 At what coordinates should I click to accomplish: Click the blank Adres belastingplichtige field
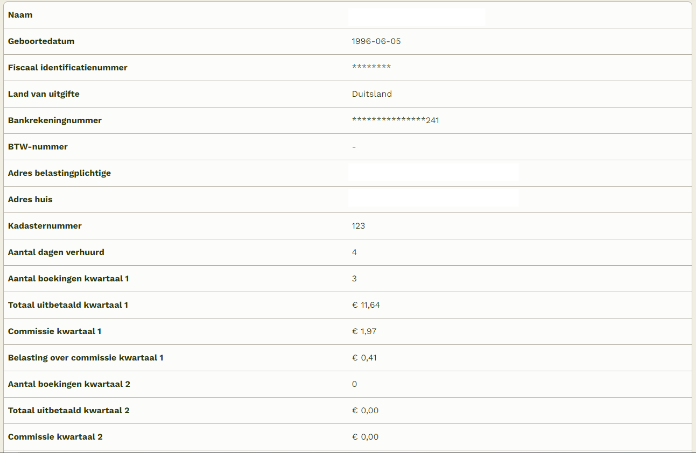(433, 173)
